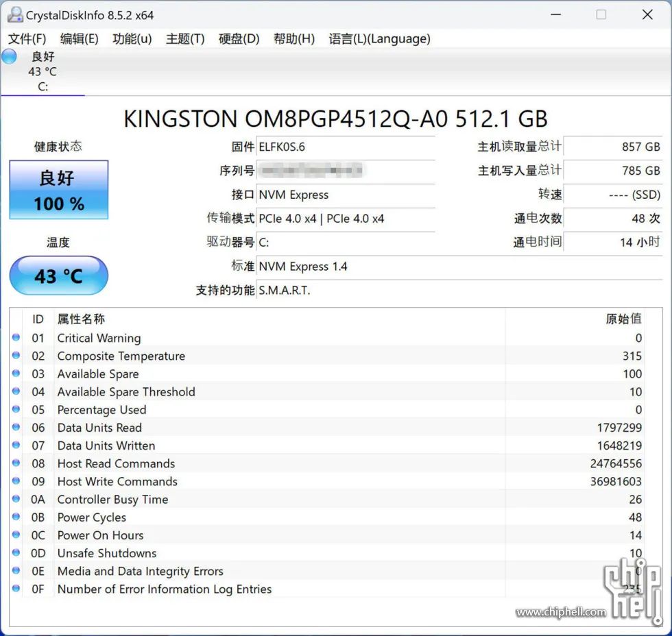
Task: Click the power on count 48 次
Action: (x=613, y=219)
